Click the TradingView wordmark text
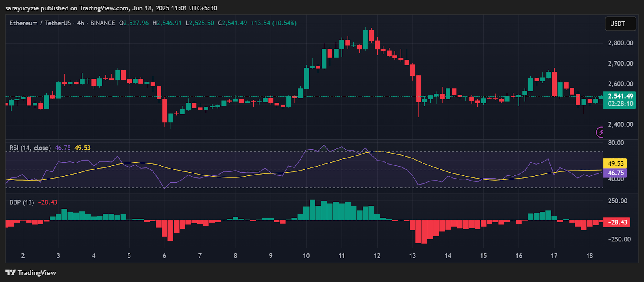 click(37, 273)
